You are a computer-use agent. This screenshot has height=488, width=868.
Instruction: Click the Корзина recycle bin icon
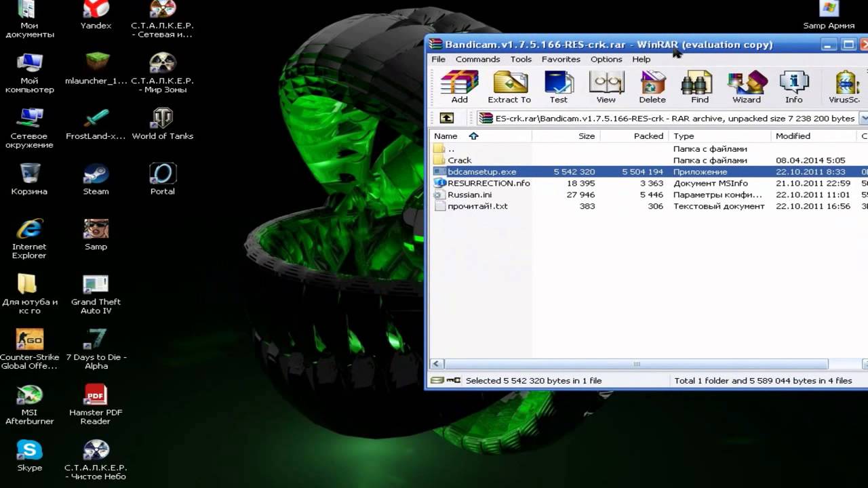coord(29,180)
